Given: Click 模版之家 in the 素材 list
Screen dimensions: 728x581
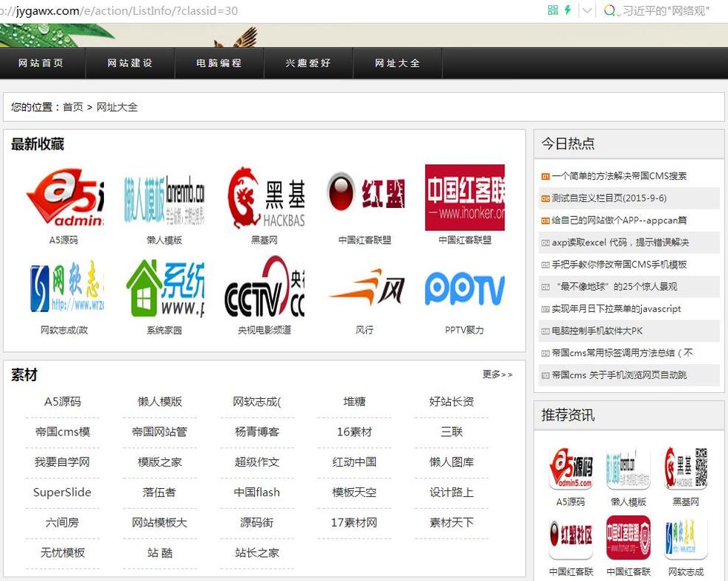Looking at the screenshot, I should pyautogui.click(x=160, y=462).
